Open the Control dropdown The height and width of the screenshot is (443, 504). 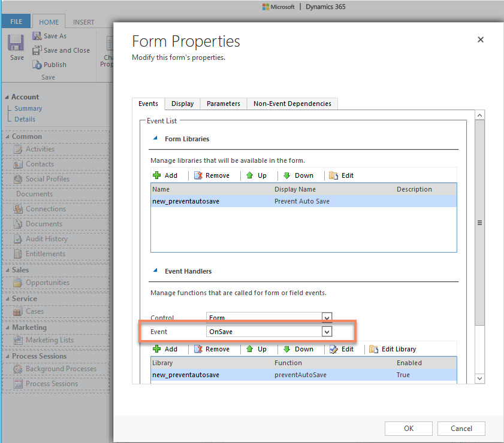(x=327, y=317)
